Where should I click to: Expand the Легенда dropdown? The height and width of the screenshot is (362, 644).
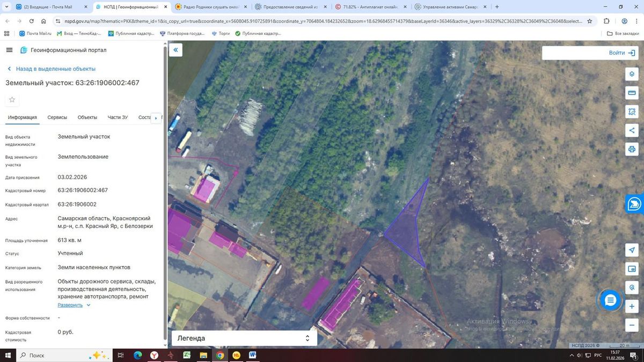click(244, 338)
